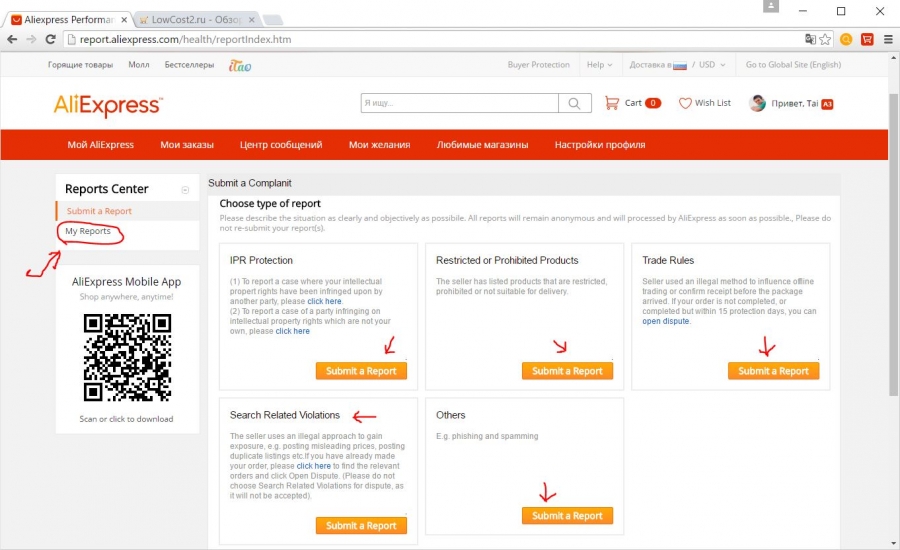
Task: Click the AliExpress logo
Action: pos(108,106)
